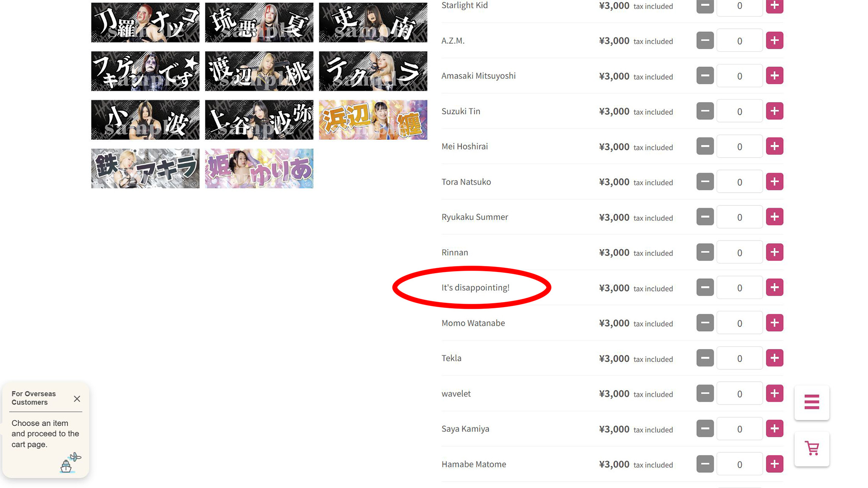Image resolution: width=868 pixels, height=488 pixels.
Task: Add one wavelet item with plus
Action: (774, 394)
